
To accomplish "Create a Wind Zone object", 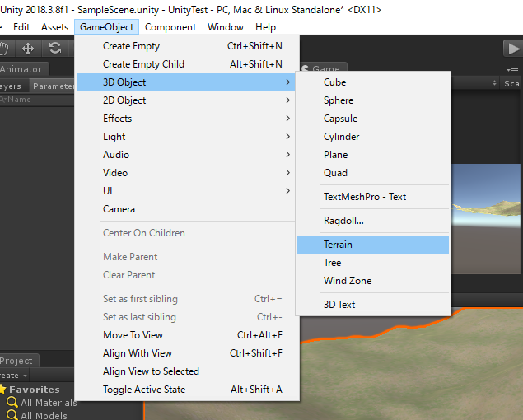I will (x=373, y=281).
